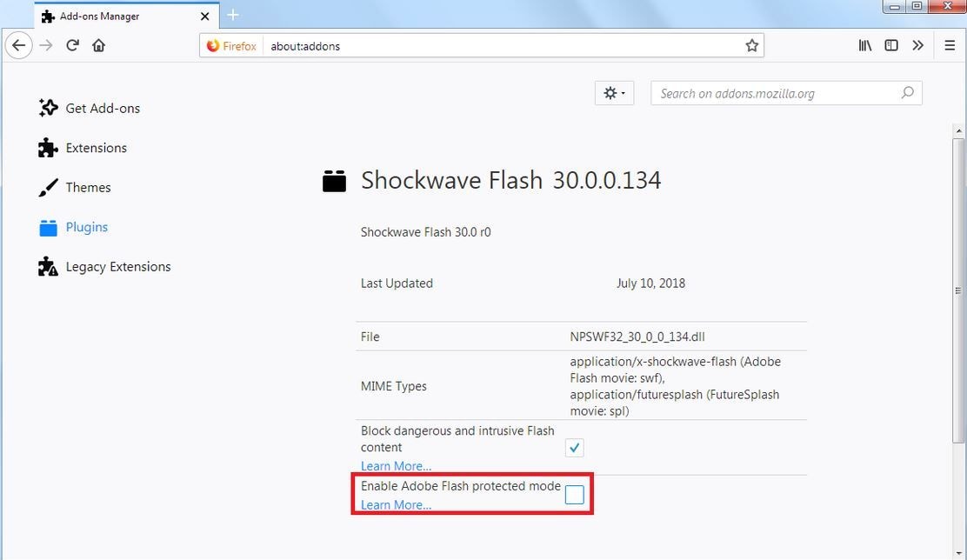Image resolution: width=967 pixels, height=560 pixels.
Task: Open Learn More under protected mode
Action: (x=396, y=504)
